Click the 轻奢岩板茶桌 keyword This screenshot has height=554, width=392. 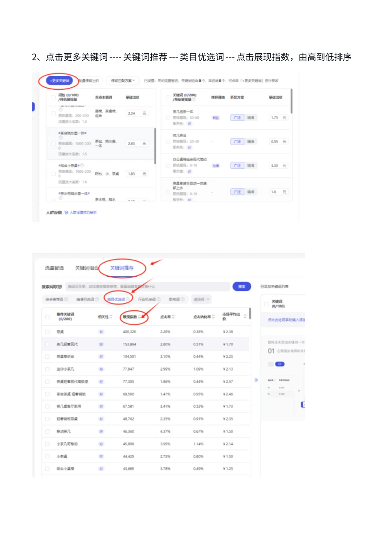coord(67,419)
